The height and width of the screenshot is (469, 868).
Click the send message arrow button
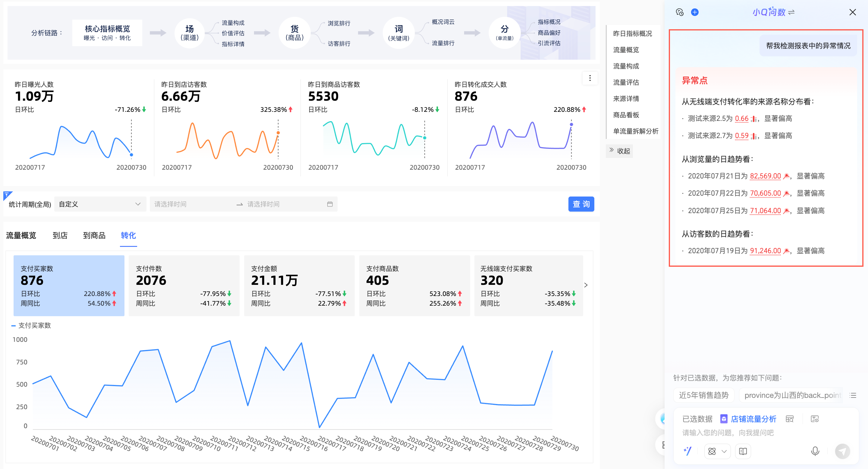pos(842,451)
